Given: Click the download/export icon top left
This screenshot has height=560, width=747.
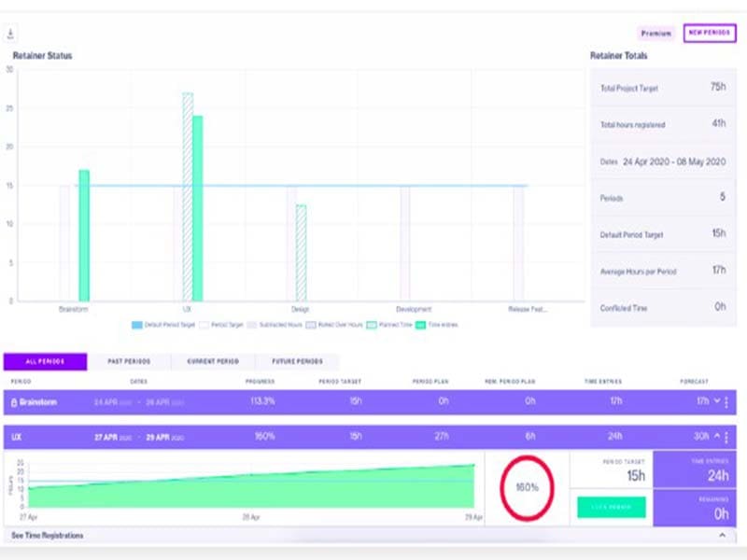Looking at the screenshot, I should (x=9, y=30).
